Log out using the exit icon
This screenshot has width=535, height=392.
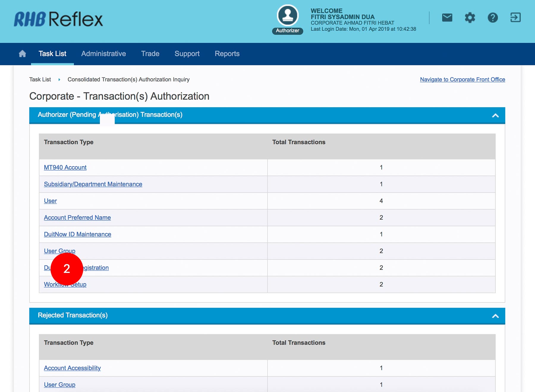click(x=515, y=18)
